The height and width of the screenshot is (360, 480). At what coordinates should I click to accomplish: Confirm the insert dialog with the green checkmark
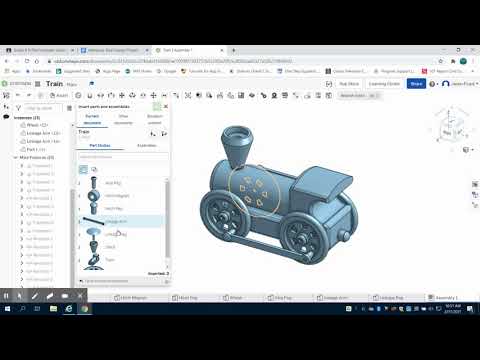(157, 106)
